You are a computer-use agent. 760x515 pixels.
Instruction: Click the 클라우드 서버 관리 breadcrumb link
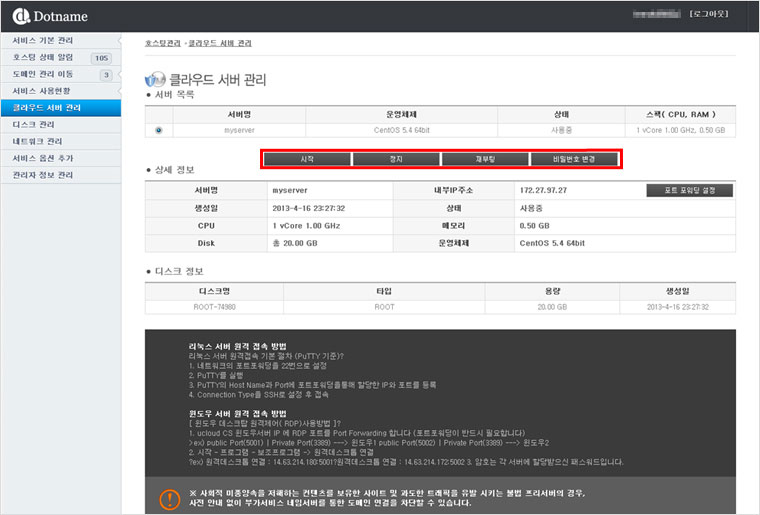click(220, 44)
